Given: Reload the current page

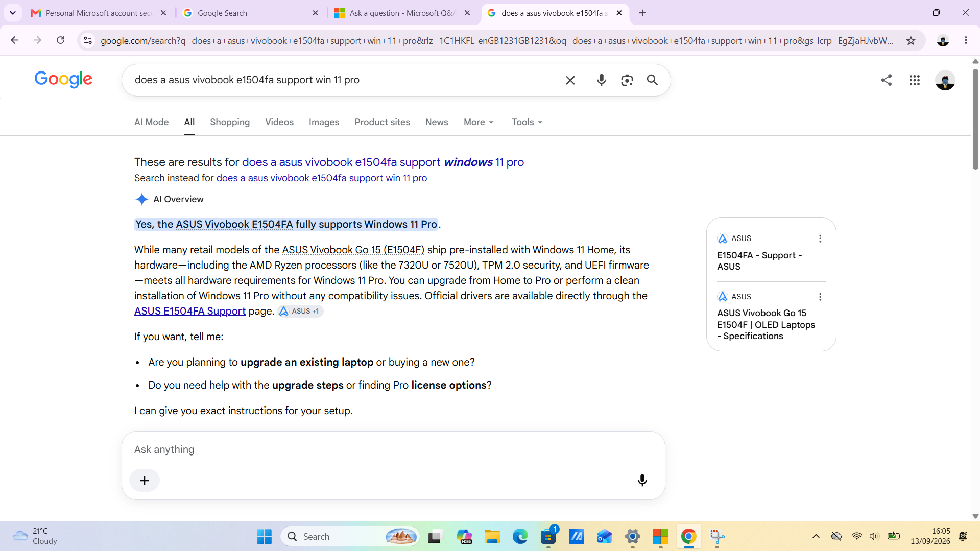Looking at the screenshot, I should pos(60,40).
